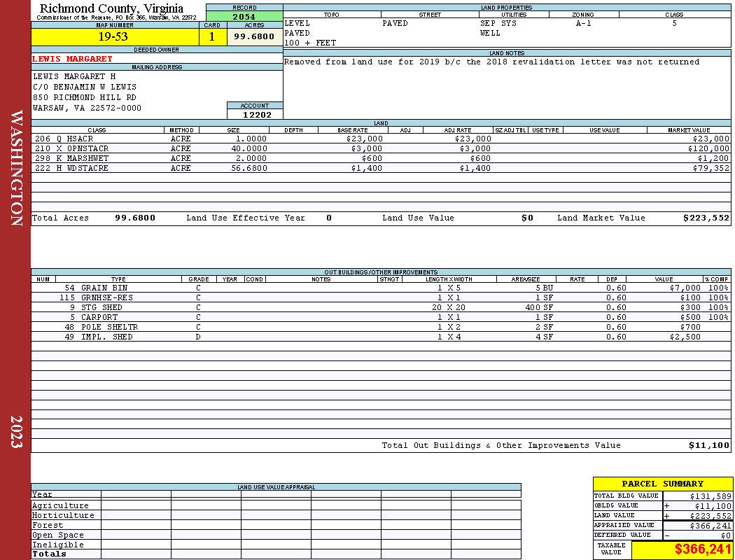The width and height of the screenshot is (735, 560).
Task: Click GRAIN BIN outbuilding row
Action: click(x=381, y=288)
